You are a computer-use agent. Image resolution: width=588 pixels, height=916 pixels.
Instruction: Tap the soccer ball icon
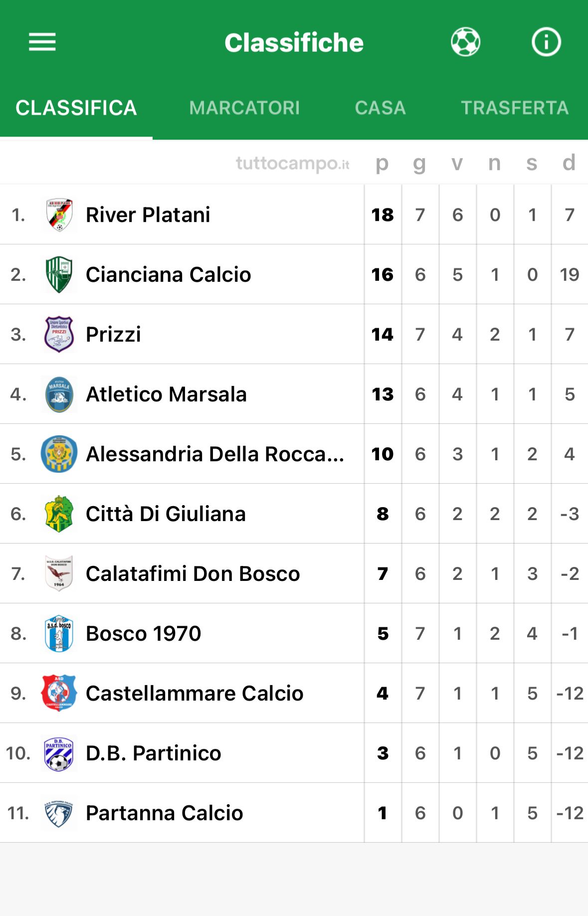465,42
